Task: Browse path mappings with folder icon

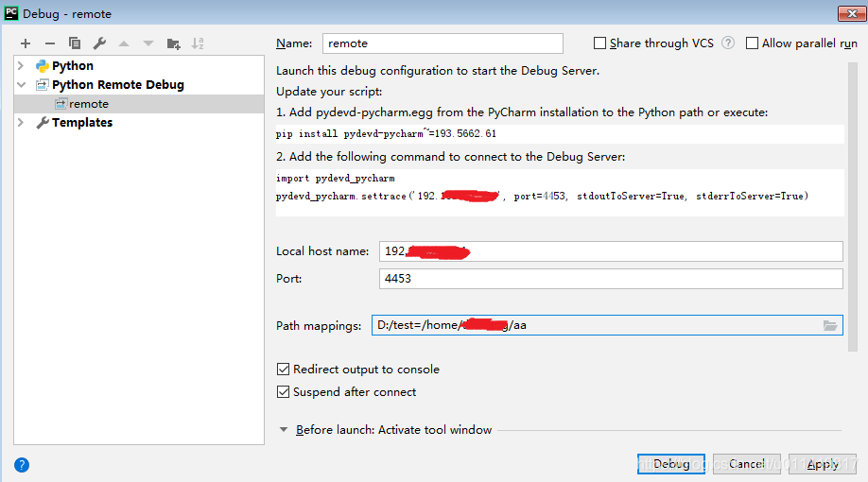Action: point(830,325)
